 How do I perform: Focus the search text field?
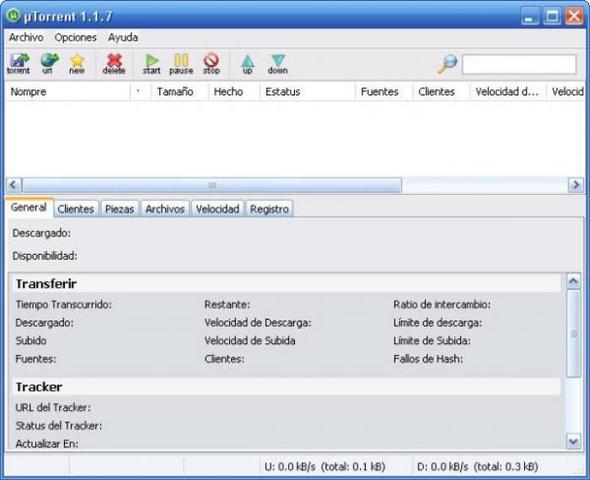pyautogui.click(x=519, y=64)
